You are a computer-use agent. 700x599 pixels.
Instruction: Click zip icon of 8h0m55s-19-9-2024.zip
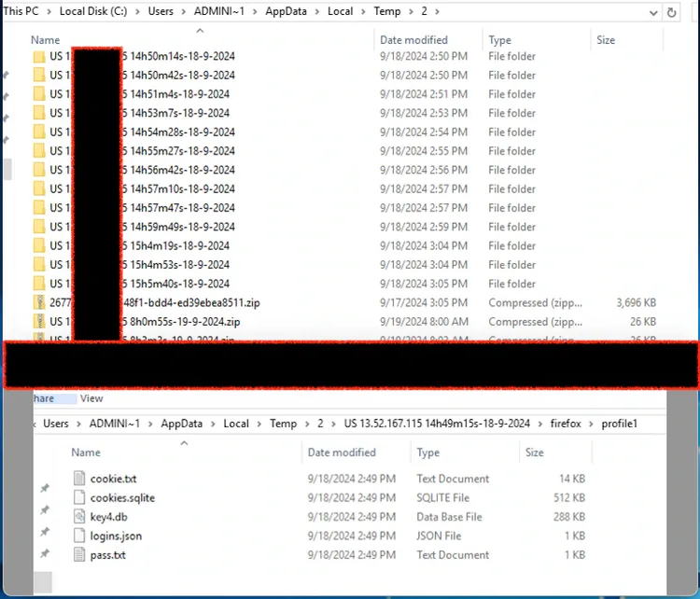(x=39, y=322)
